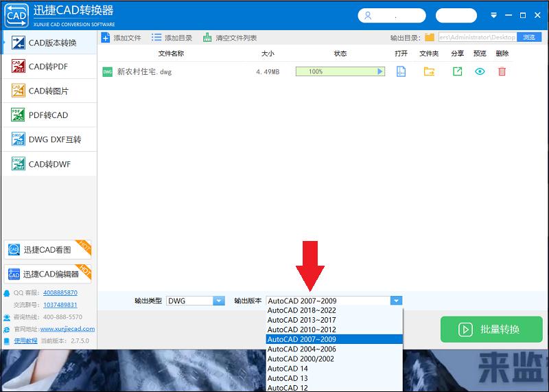Close the converter window
The height and width of the screenshot is (392, 549).
tap(537, 15)
